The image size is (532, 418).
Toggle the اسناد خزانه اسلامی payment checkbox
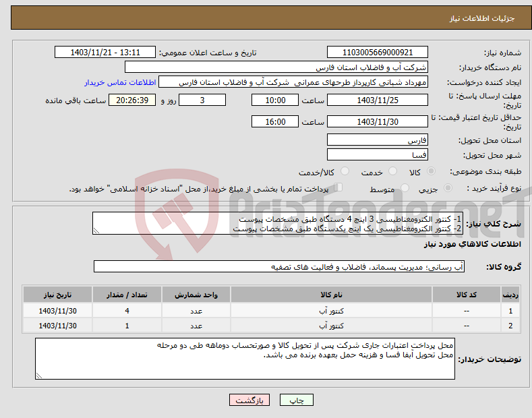coord(338,187)
